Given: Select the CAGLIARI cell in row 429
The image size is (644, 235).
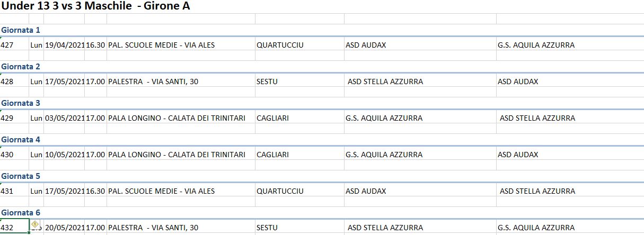Looking at the screenshot, I should tap(299, 118).
